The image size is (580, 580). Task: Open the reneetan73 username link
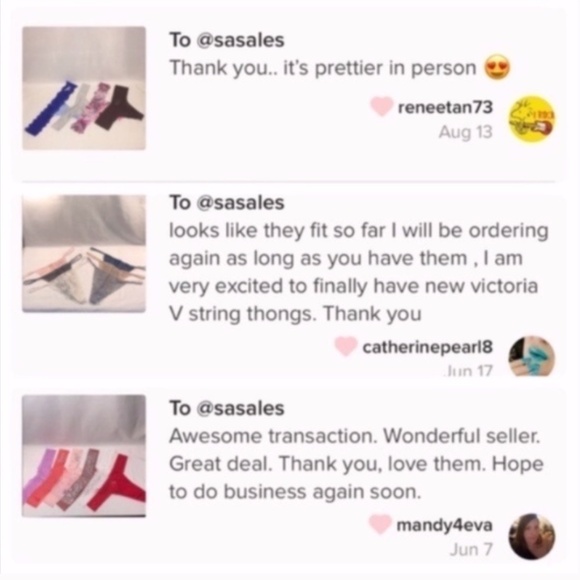coord(445,107)
